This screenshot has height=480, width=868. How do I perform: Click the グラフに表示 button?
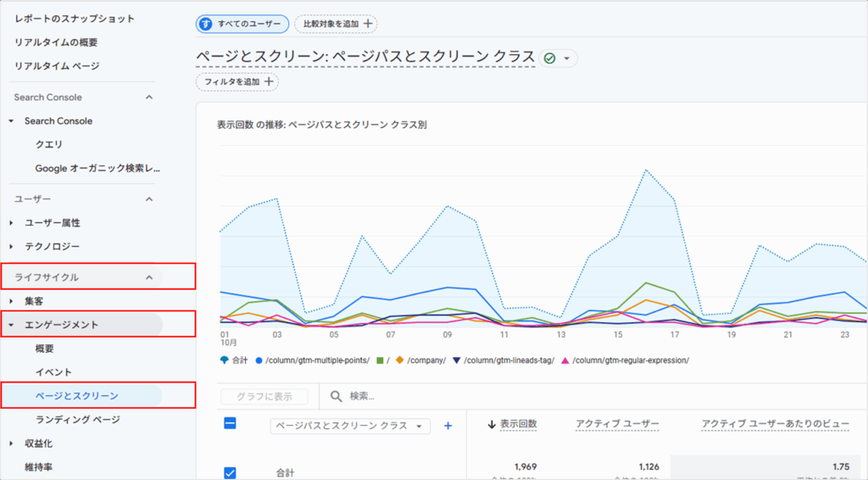pos(263,396)
